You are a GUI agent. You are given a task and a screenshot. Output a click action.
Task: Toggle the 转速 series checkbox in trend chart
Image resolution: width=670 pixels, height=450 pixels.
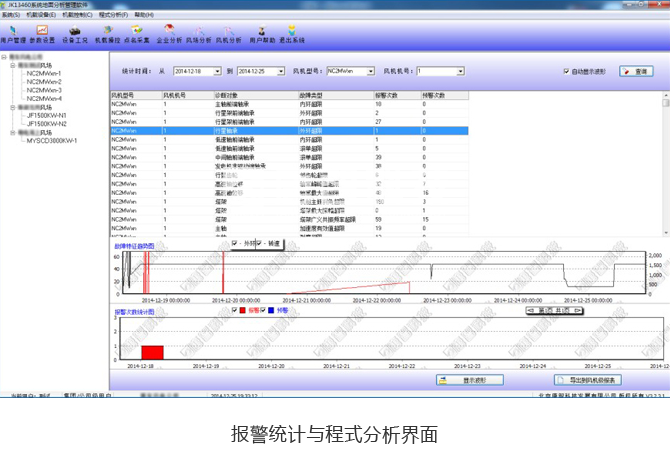[258, 243]
